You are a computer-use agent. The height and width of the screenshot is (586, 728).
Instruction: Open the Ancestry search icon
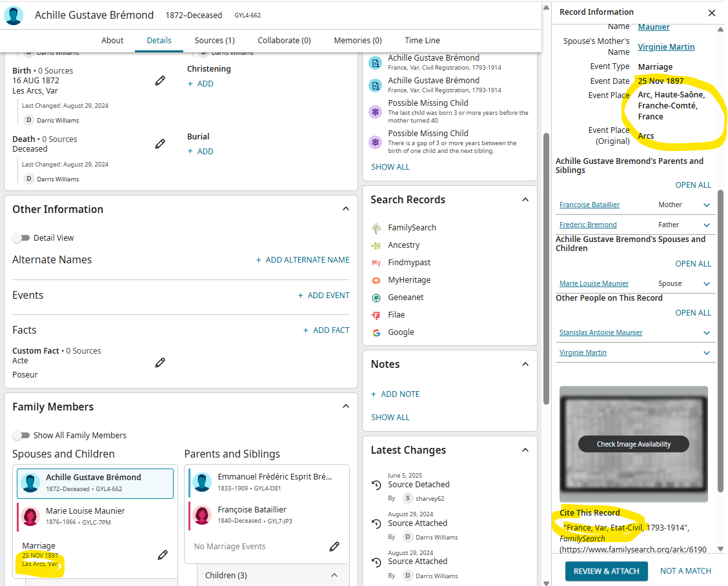(x=376, y=245)
